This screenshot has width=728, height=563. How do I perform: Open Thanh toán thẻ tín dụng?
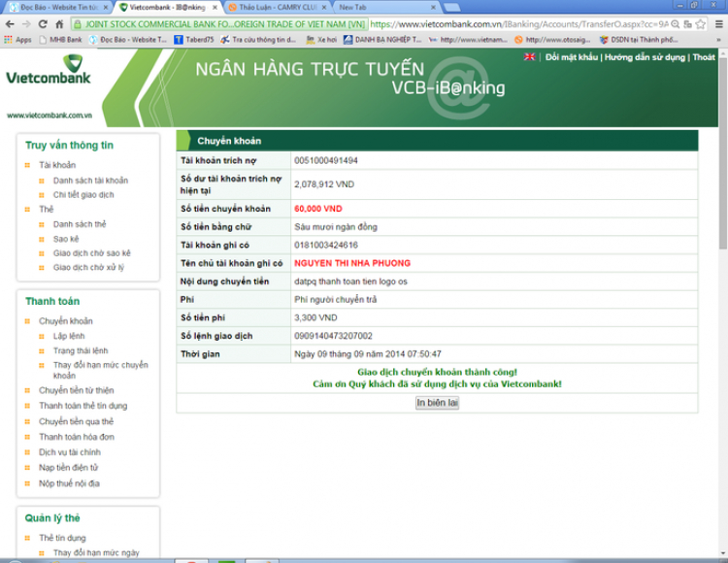(83, 406)
